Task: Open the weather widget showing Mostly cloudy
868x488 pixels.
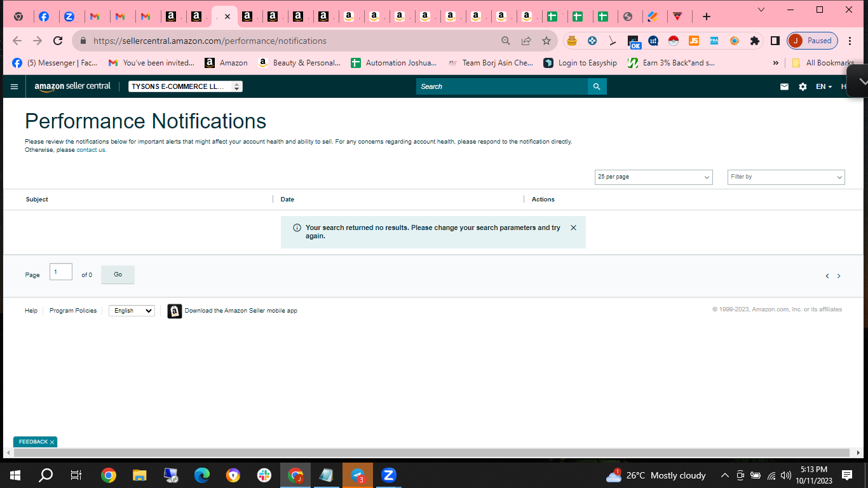Action: (656, 475)
